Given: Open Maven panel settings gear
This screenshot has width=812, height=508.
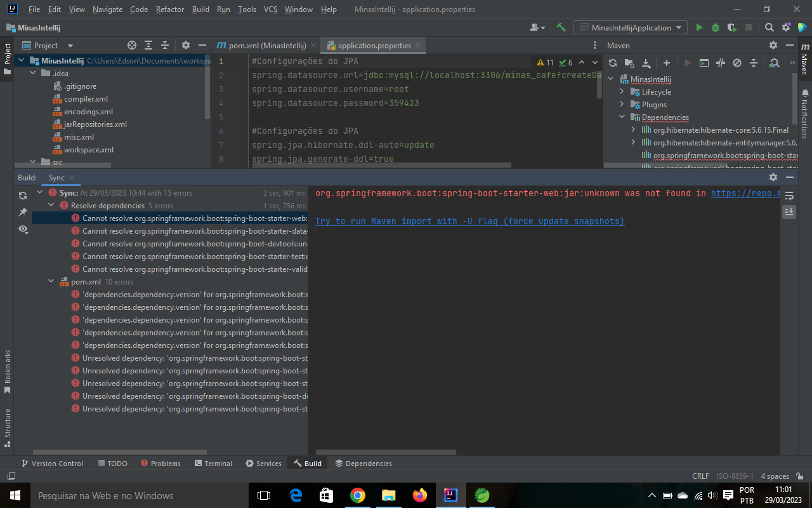Looking at the screenshot, I should pyautogui.click(x=773, y=45).
